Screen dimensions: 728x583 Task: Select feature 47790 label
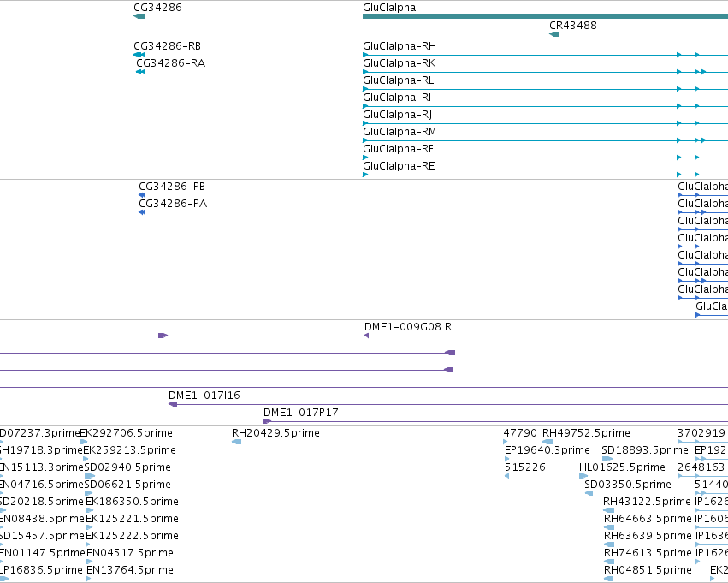point(520,433)
